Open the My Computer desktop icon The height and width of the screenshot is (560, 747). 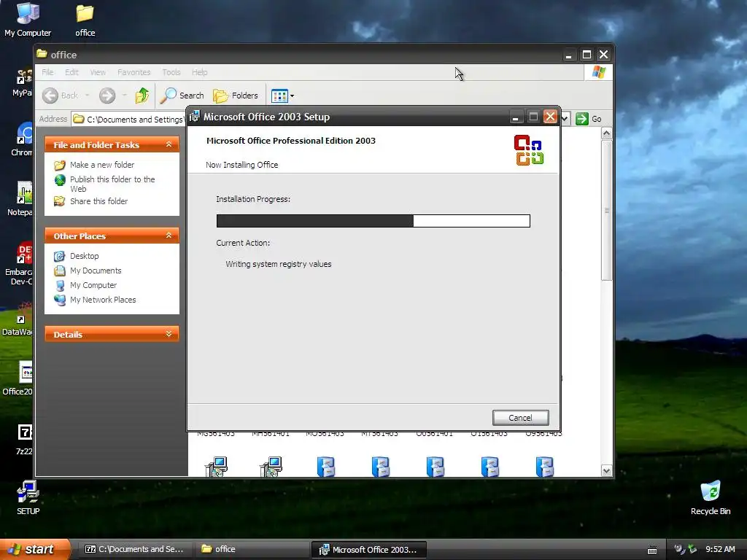point(28,19)
